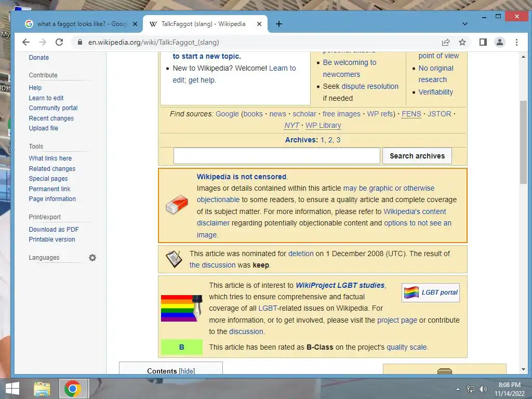
Task: Click the clipboard deletion nomination icon
Action: click(174, 259)
